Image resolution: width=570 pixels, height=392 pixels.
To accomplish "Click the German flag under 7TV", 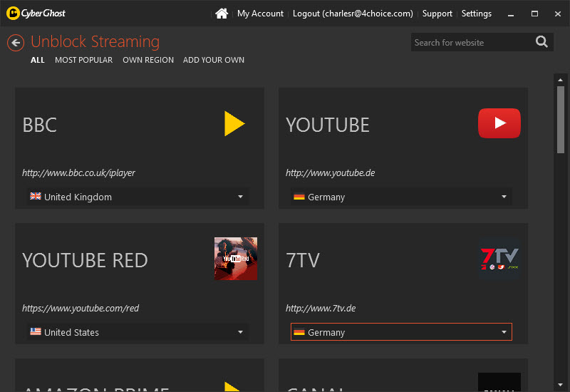I will point(299,332).
